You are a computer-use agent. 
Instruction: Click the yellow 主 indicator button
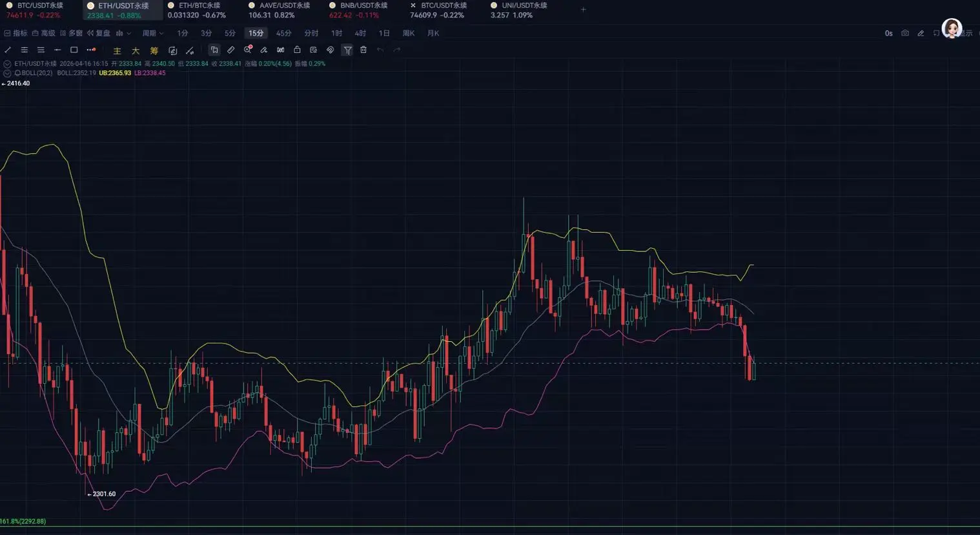[x=117, y=50]
